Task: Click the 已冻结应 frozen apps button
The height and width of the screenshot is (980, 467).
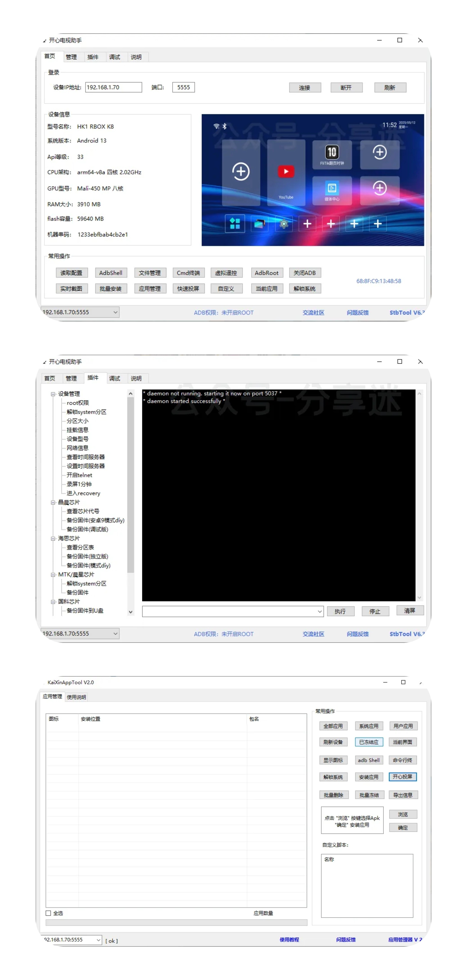Action: 369,742
